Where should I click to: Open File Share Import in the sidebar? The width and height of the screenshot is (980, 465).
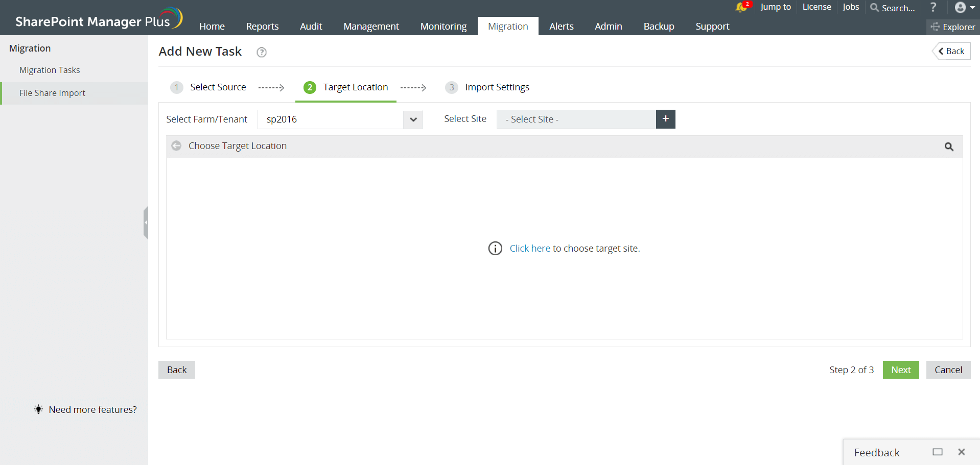52,93
